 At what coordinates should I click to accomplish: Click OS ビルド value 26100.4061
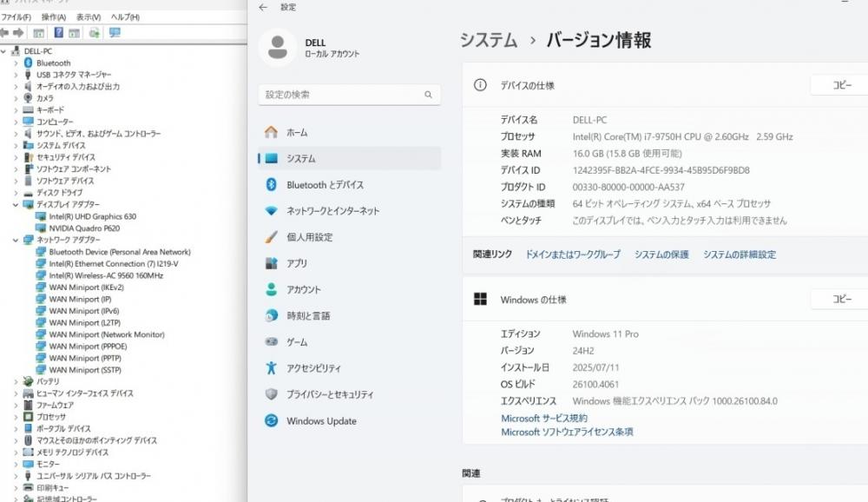click(595, 384)
